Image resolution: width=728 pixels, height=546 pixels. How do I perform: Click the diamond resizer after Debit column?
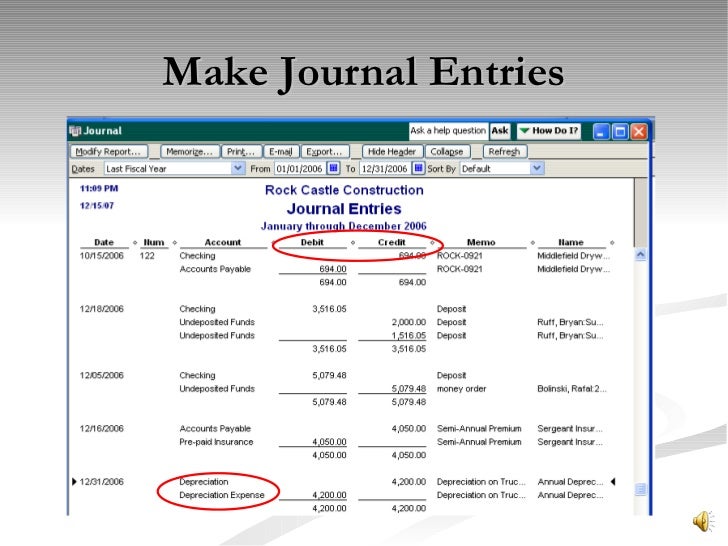pyautogui.click(x=353, y=242)
